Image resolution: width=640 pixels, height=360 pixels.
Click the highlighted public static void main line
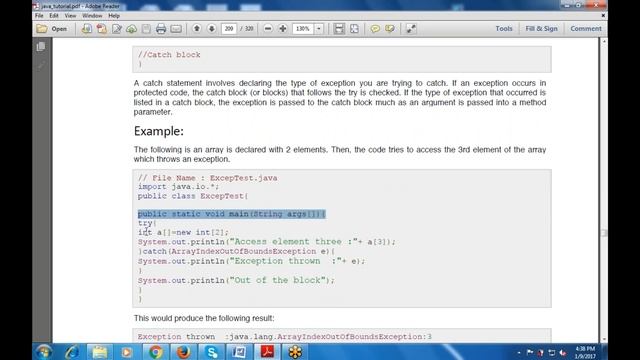[231, 214]
